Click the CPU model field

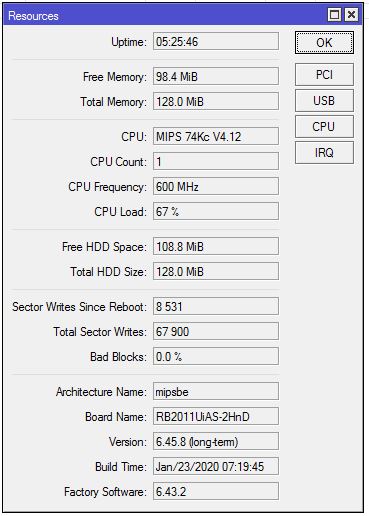pyautogui.click(x=216, y=136)
